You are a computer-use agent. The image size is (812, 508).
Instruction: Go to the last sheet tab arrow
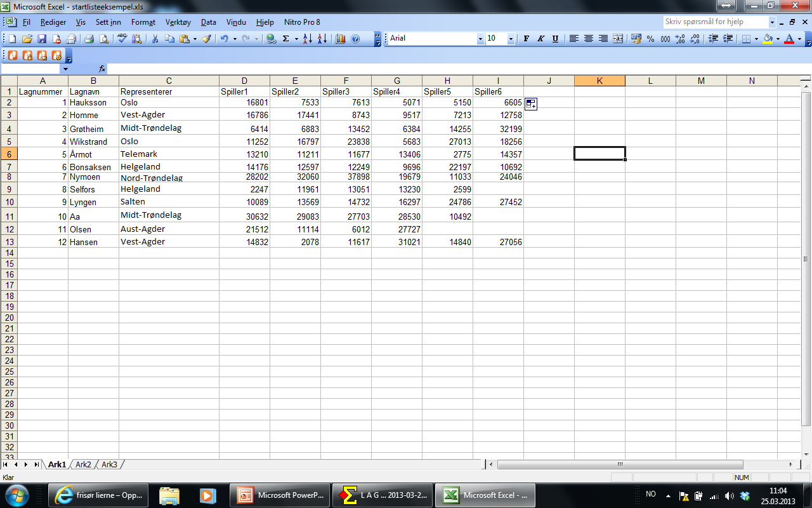pos(36,465)
